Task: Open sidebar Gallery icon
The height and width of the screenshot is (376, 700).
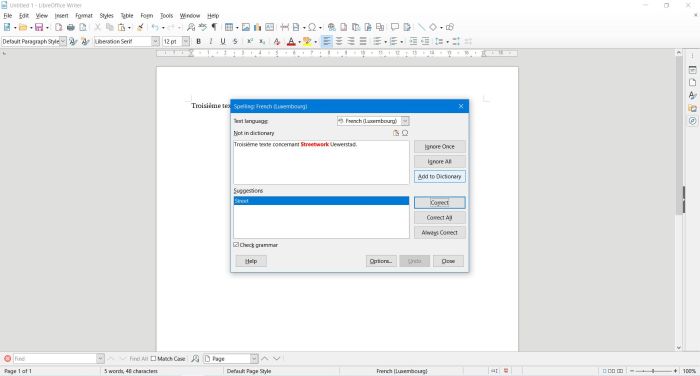Action: pyautogui.click(x=692, y=108)
